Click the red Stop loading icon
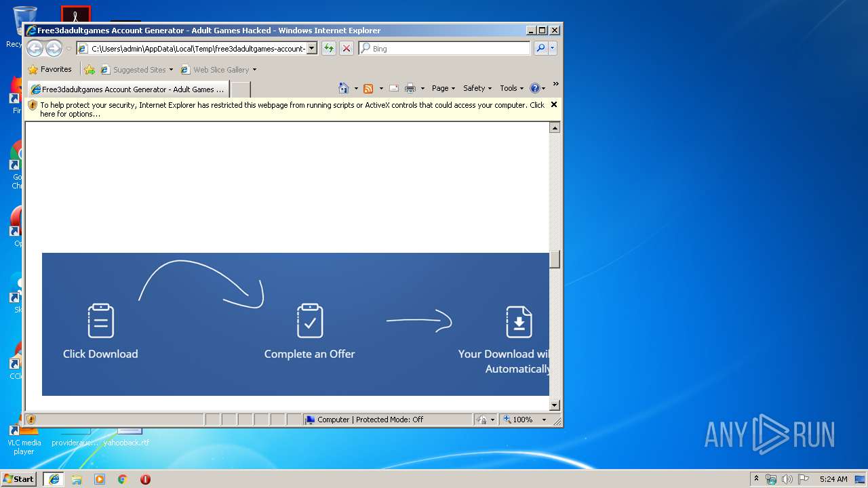Screen dimensions: 868x488 point(347,48)
